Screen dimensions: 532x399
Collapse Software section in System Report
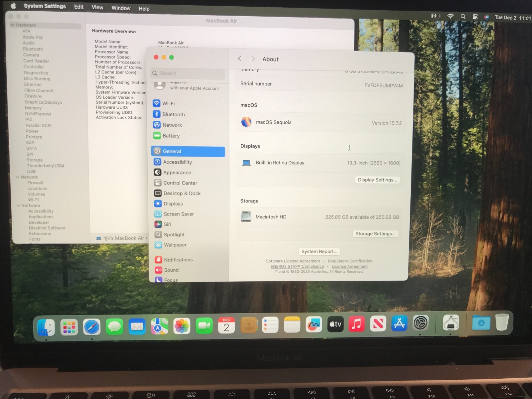coord(18,205)
